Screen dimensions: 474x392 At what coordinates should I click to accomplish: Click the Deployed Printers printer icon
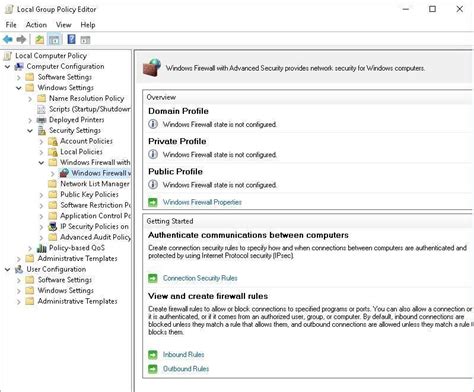(x=41, y=120)
